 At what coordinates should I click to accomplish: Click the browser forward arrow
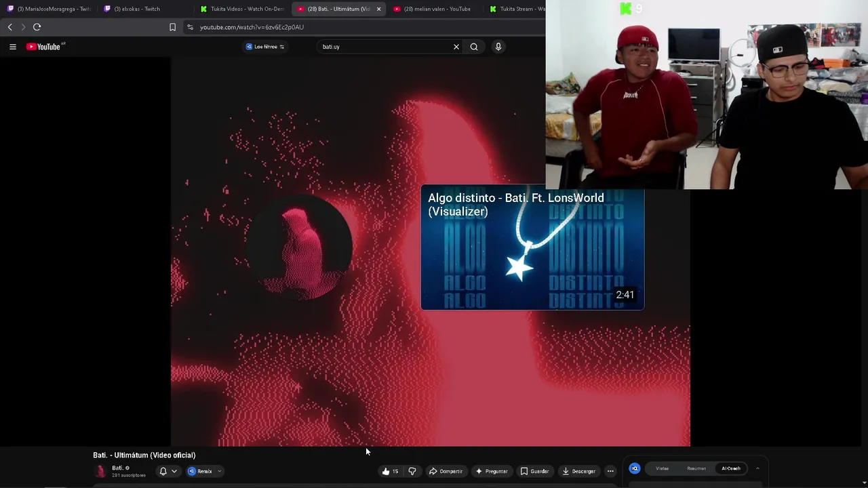pyautogui.click(x=23, y=27)
